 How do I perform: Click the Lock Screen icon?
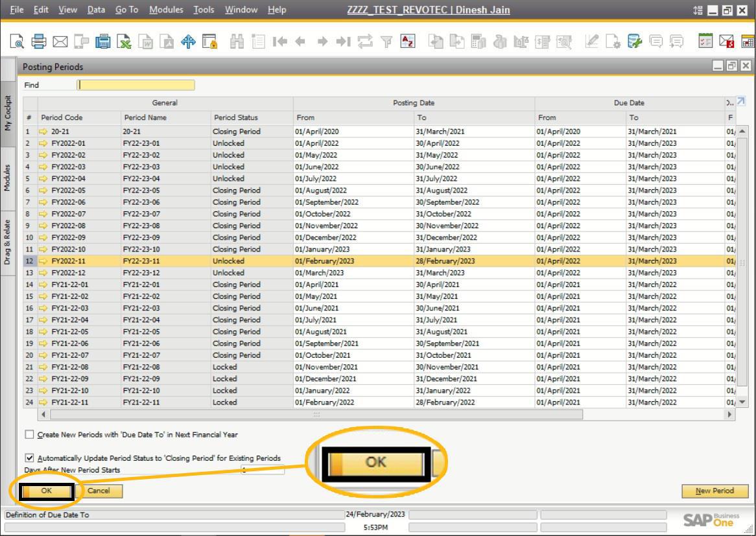pyautogui.click(x=209, y=41)
